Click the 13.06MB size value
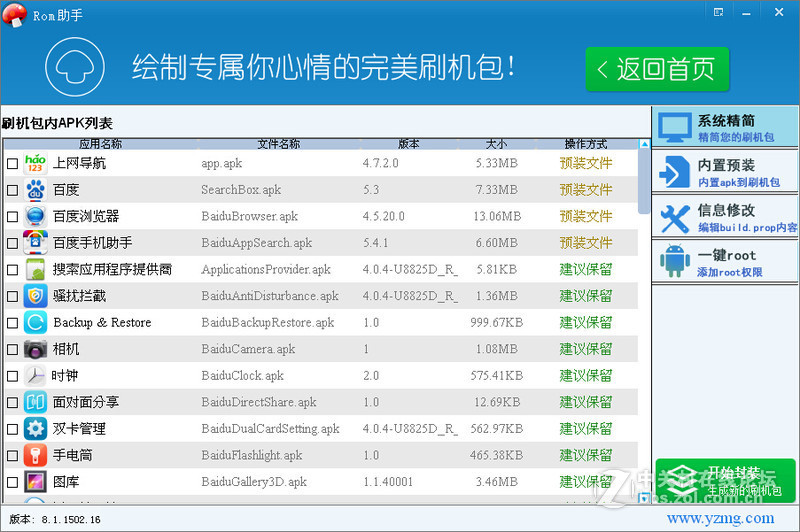800x532 pixels. [497, 216]
